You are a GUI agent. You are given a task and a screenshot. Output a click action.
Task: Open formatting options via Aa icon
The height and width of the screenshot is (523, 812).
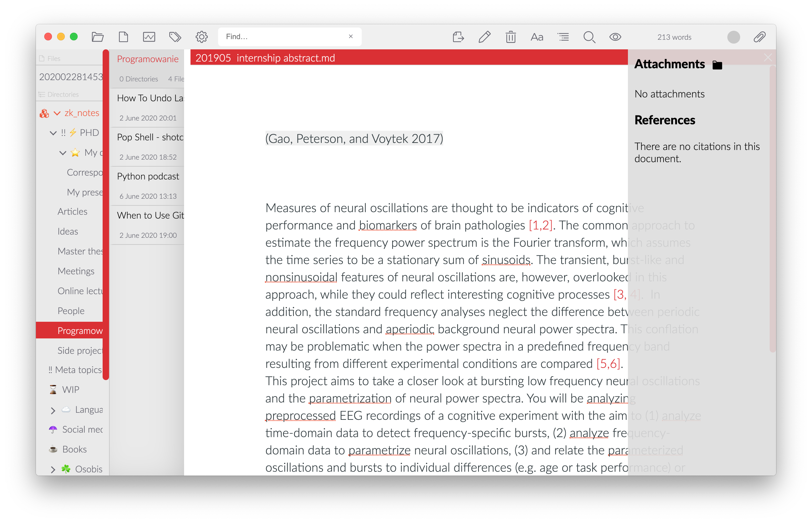(x=537, y=37)
